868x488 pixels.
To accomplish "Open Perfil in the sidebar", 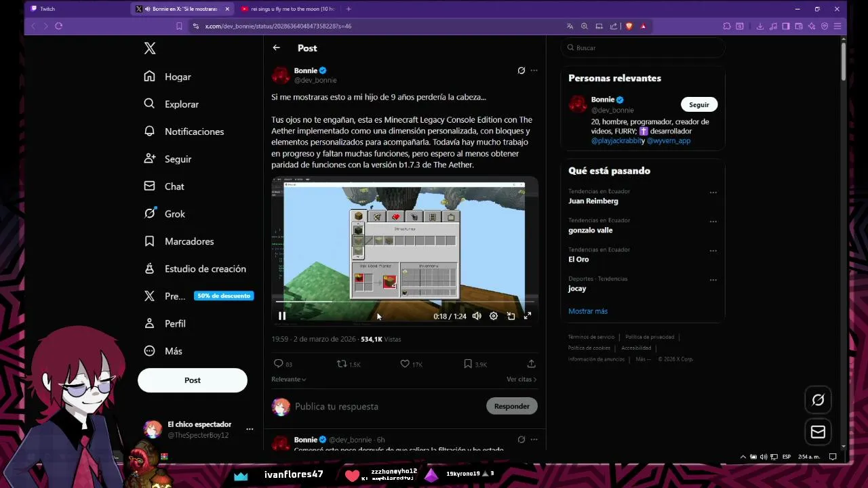I will coord(165,323).
